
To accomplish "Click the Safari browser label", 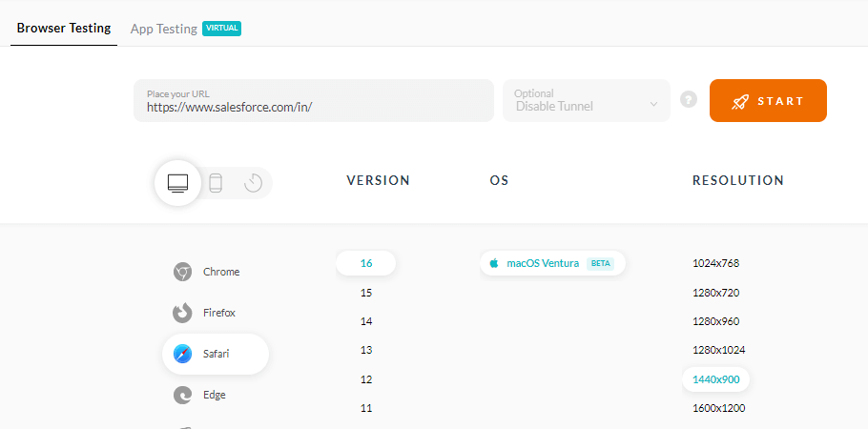I will pyautogui.click(x=216, y=354).
